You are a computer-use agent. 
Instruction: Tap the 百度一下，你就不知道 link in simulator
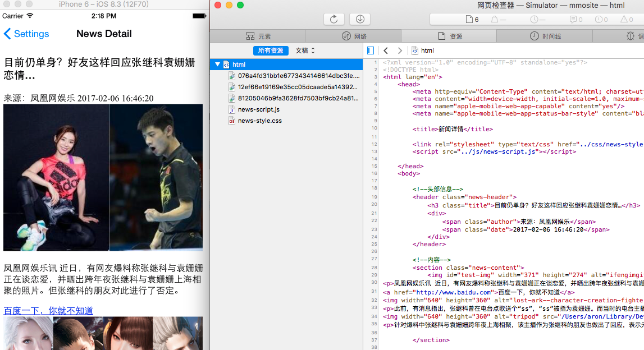tap(48, 311)
